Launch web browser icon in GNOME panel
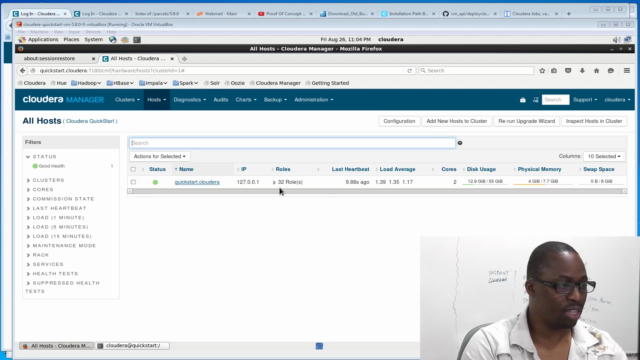Screen dimensions: 640x360 tap(112, 40)
